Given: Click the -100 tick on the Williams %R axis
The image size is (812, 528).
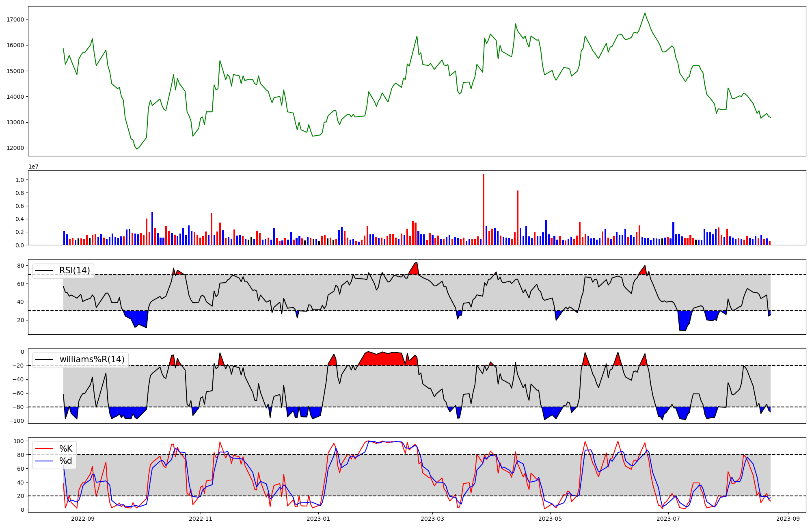Looking at the screenshot, I should (x=16, y=421).
